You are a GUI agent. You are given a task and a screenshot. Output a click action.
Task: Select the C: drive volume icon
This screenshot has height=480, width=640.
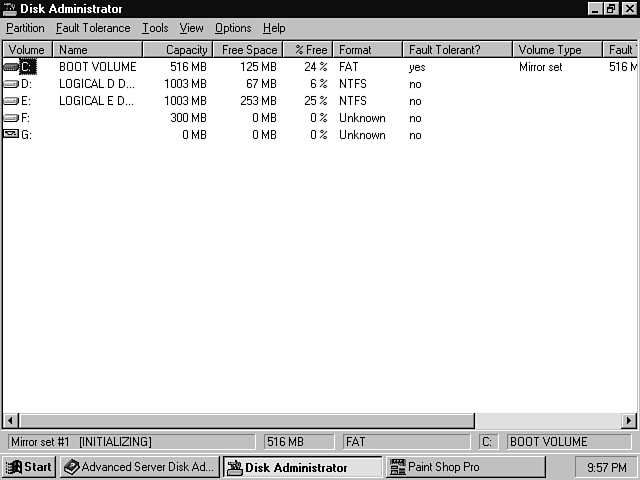[11, 67]
